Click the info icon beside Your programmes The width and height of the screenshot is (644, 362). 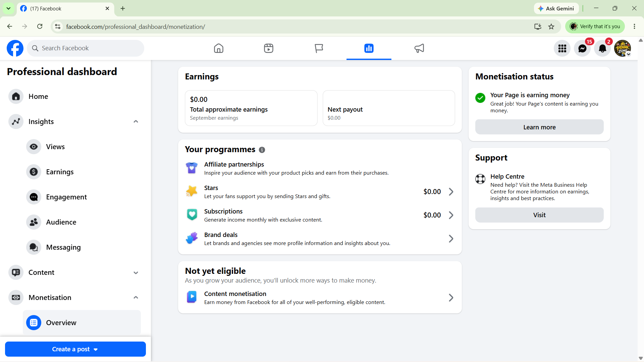click(x=262, y=150)
